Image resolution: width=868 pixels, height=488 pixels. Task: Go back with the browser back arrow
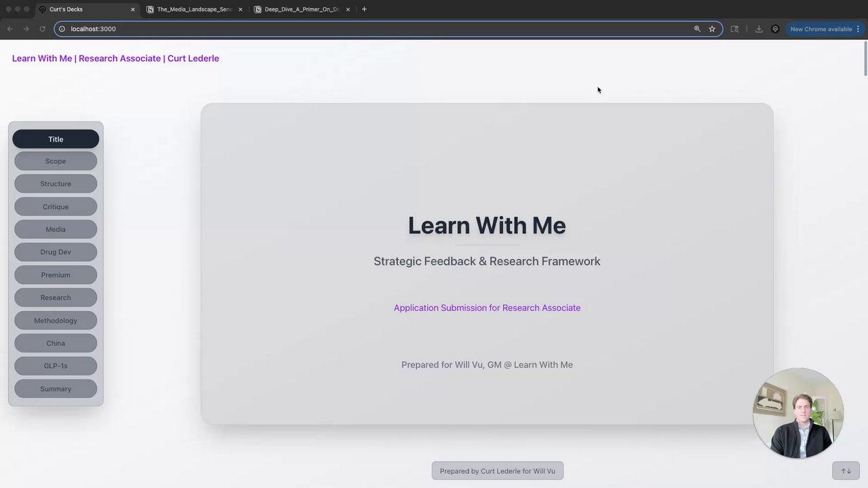click(9, 28)
